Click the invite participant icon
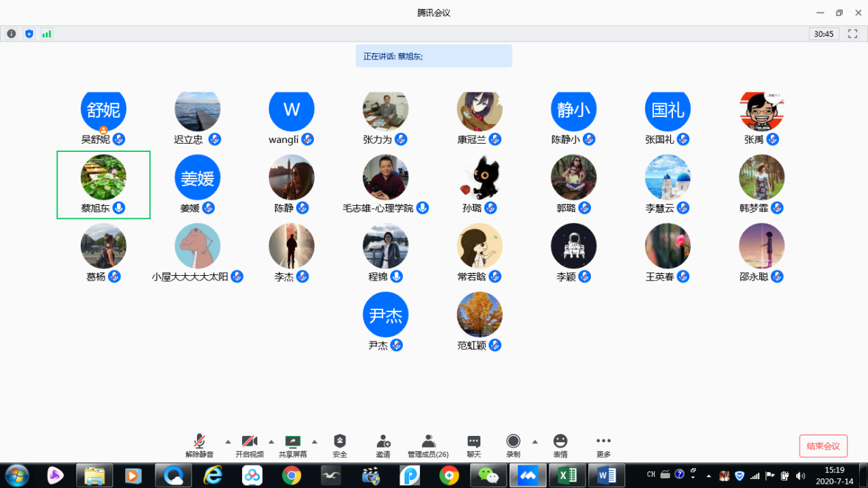 383,441
